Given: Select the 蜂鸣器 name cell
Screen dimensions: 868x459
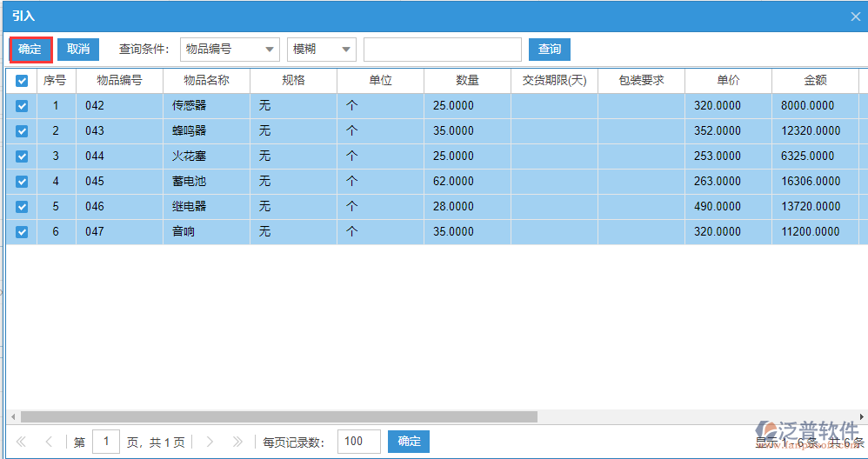Looking at the screenshot, I should [206, 131].
